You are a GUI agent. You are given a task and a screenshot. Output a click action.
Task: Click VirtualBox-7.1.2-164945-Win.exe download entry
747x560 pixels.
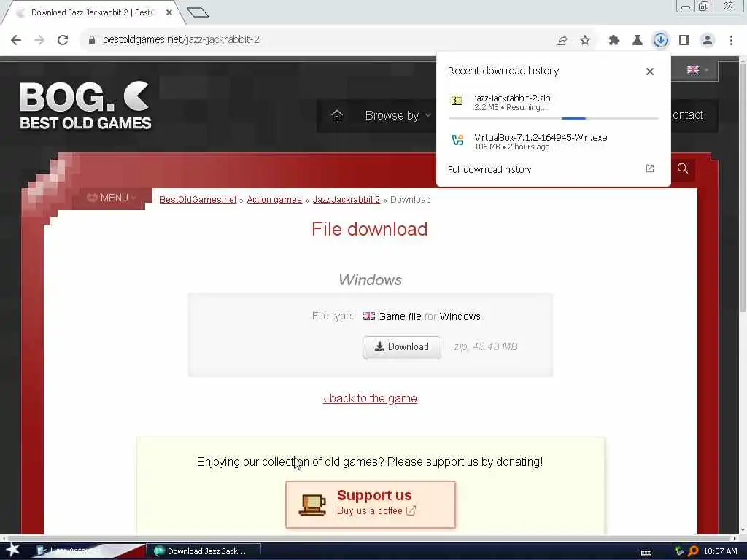541,138
